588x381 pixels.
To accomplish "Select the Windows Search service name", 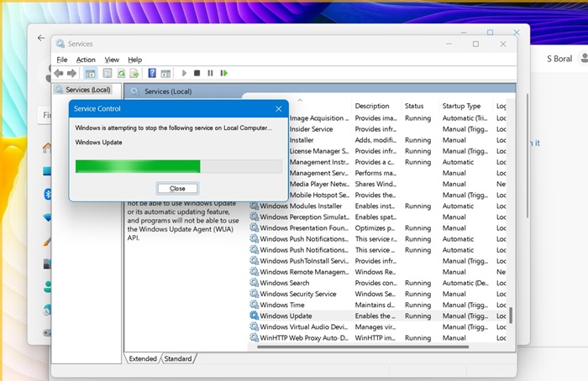I will click(285, 283).
